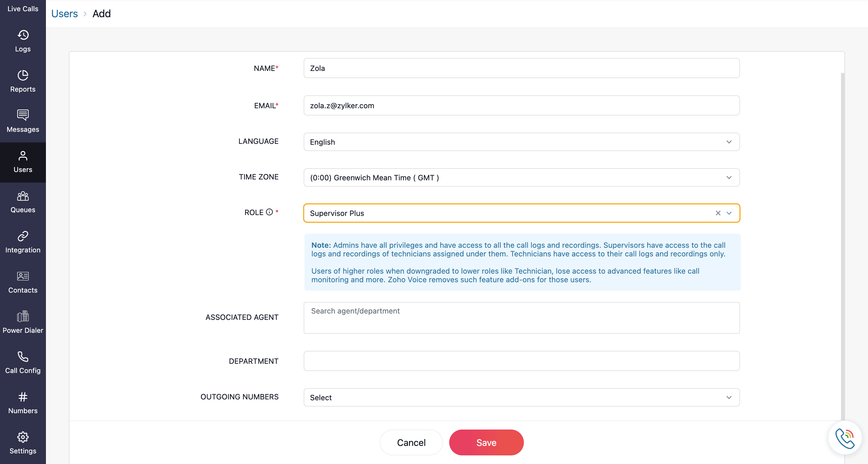Select the Logs icon in sidebar

click(x=23, y=40)
